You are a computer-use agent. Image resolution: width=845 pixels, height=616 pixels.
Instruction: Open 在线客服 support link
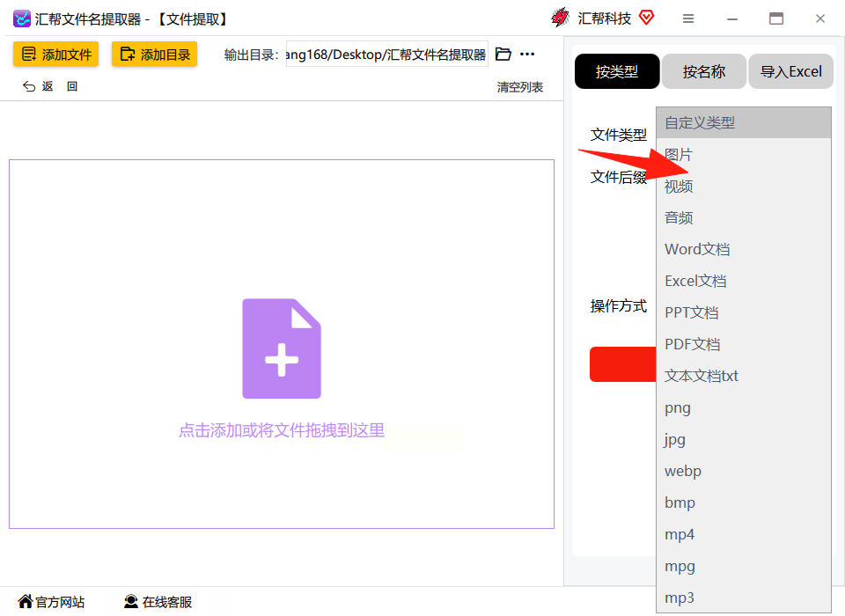(158, 601)
